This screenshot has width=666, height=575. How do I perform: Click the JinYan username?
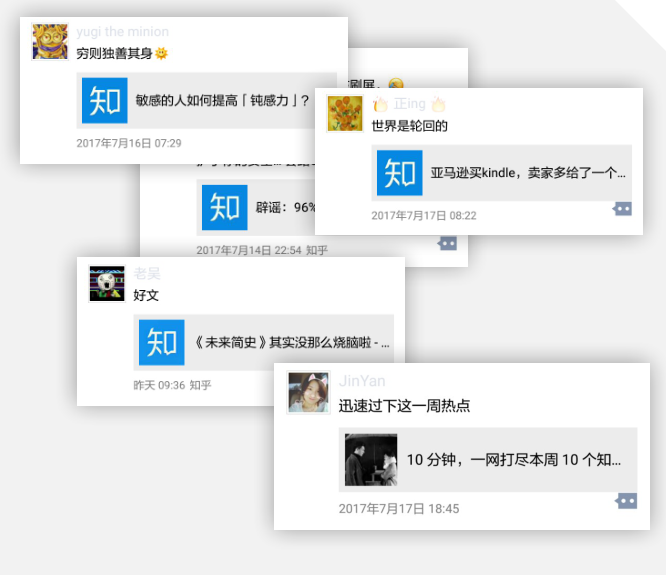[x=362, y=381]
